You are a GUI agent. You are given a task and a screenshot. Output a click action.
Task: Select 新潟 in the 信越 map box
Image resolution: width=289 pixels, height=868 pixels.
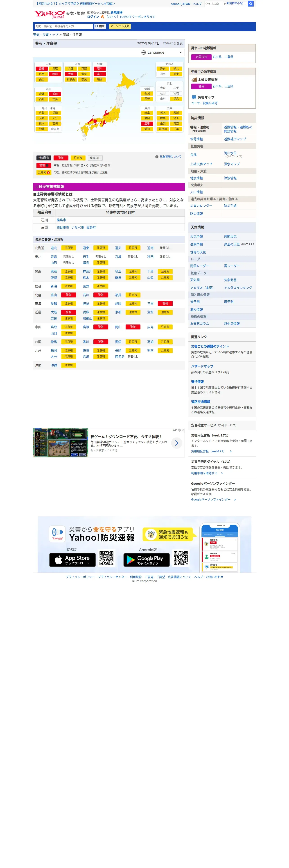pyautogui.click(x=147, y=94)
